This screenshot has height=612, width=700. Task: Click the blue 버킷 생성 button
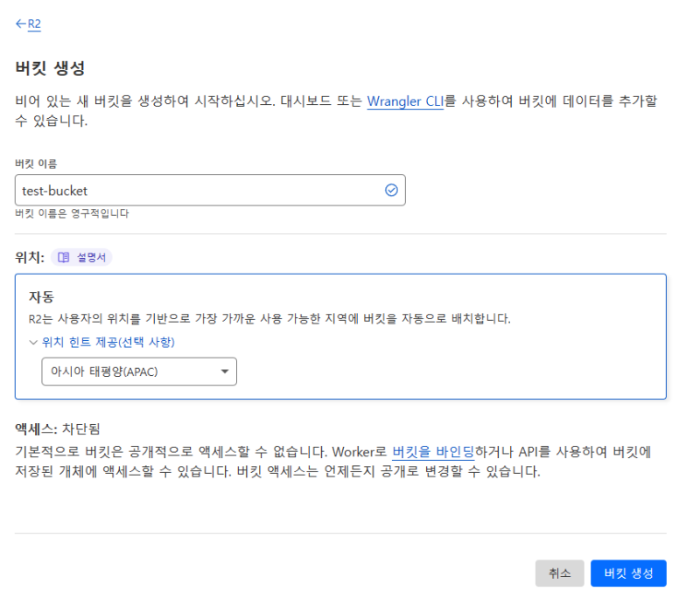pyautogui.click(x=628, y=574)
